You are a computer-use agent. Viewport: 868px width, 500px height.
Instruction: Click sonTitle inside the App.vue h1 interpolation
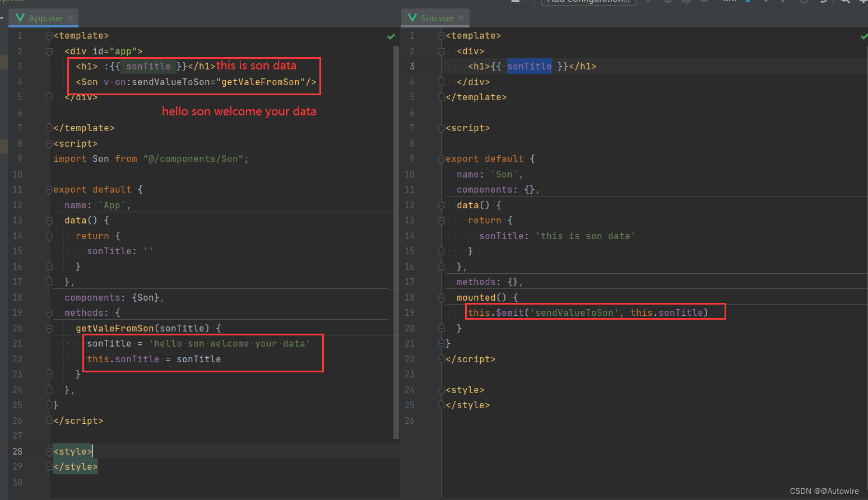coord(148,67)
